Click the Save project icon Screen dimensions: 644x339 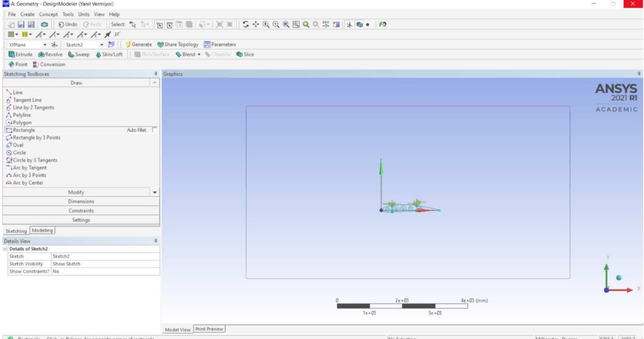click(21, 24)
